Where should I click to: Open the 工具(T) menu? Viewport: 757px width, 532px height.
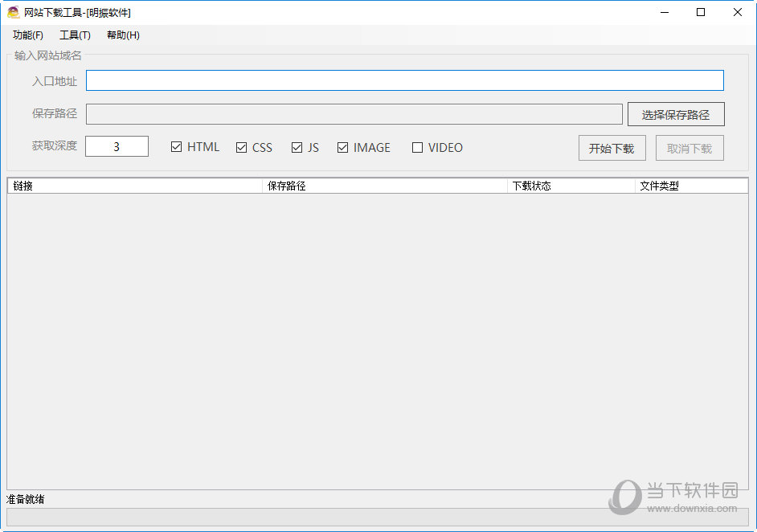click(75, 35)
